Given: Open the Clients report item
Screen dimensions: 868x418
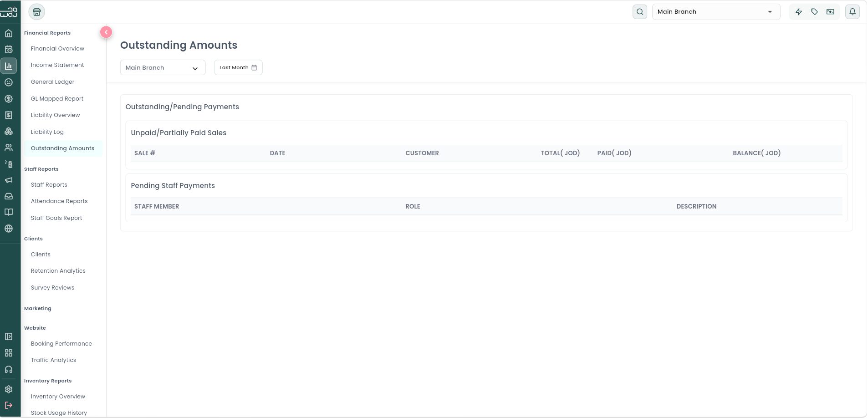Looking at the screenshot, I should [x=41, y=255].
